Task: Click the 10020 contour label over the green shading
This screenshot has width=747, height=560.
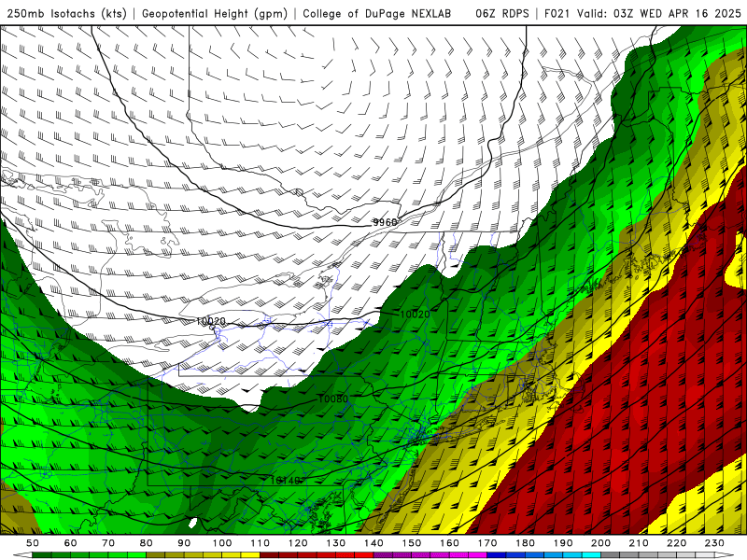Action: 415,315
